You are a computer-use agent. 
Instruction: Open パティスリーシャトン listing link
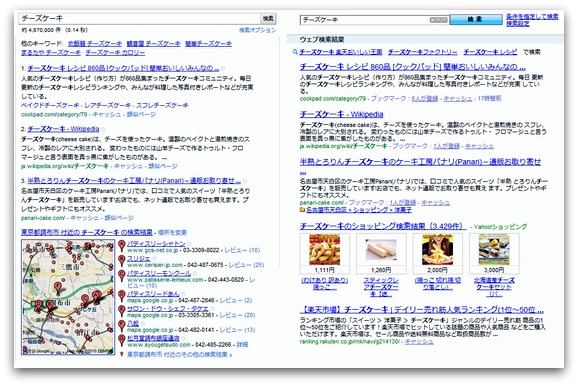156,244
